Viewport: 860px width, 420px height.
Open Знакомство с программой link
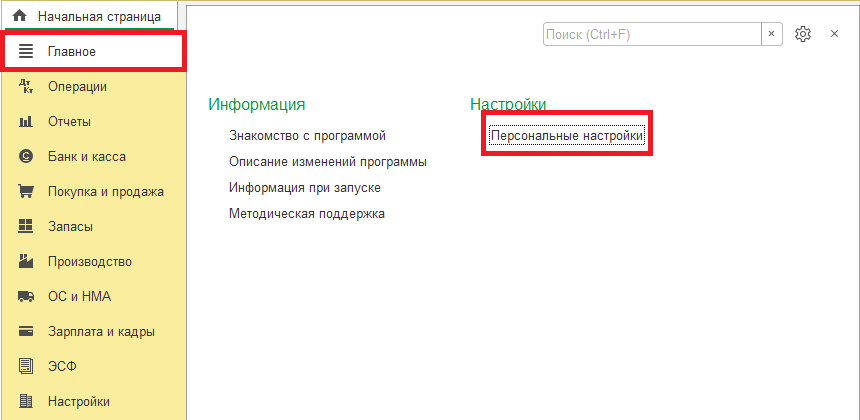pyautogui.click(x=307, y=135)
